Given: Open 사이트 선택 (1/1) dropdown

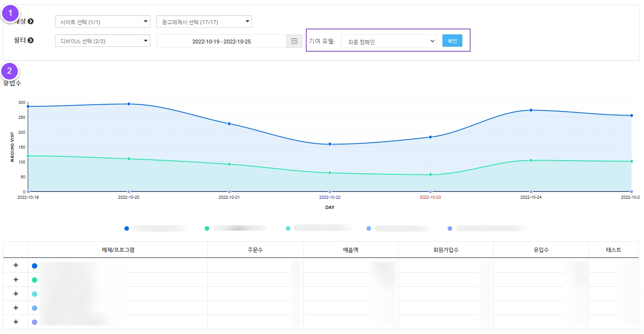Looking at the screenshot, I should (102, 22).
